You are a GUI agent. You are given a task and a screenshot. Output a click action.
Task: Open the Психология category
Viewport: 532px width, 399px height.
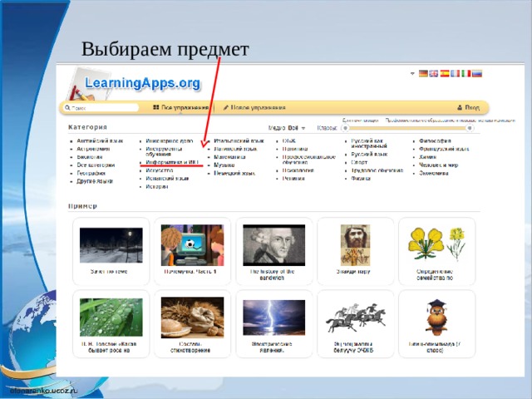(298, 170)
